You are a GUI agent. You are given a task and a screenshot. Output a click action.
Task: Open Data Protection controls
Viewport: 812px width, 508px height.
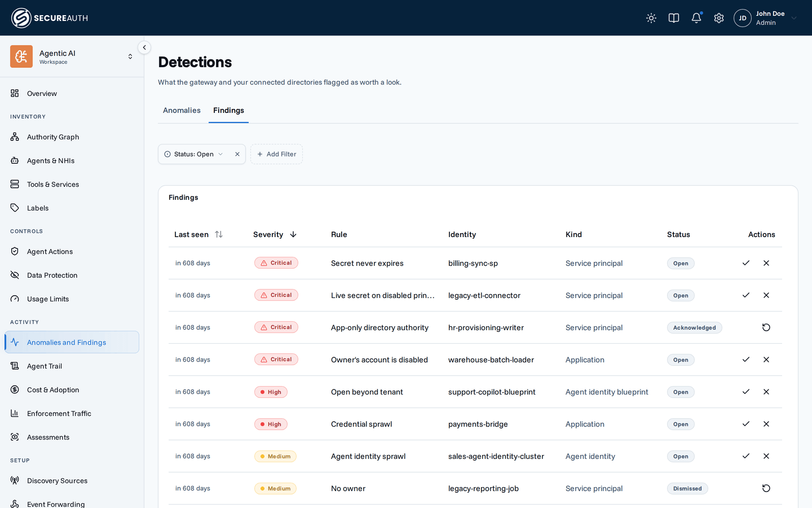[x=72, y=275]
